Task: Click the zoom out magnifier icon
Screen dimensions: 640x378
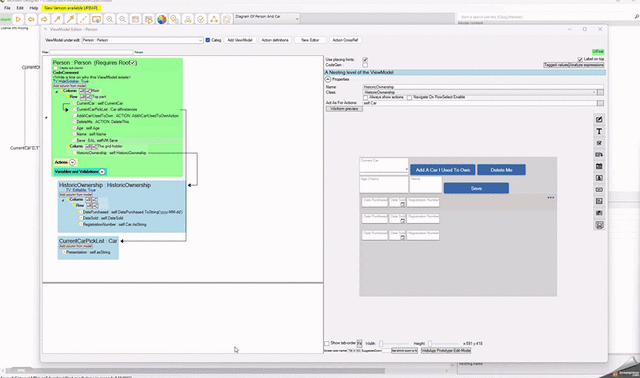Action: pyautogui.click(x=122, y=19)
